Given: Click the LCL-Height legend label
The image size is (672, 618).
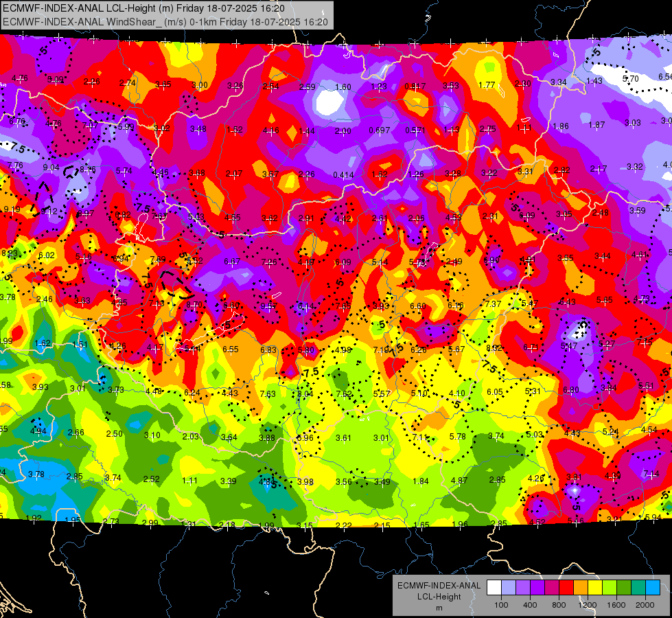Looking at the screenshot, I should click(439, 597).
